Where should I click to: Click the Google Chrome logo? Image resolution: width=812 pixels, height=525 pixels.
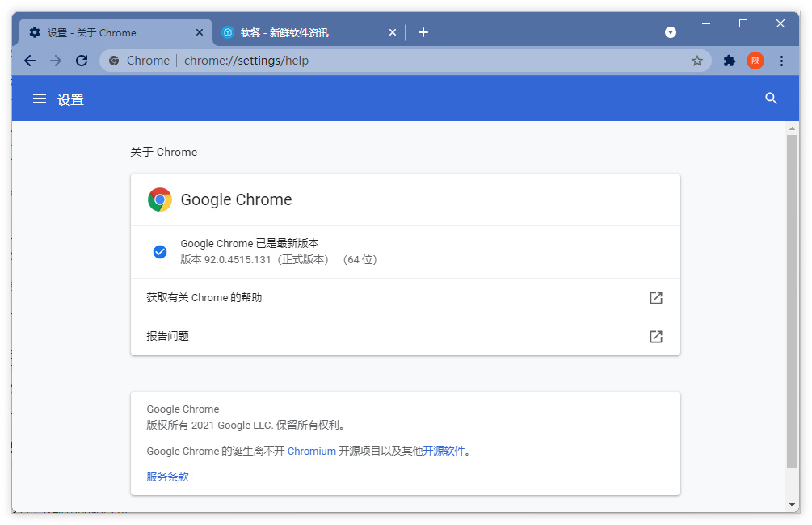pyautogui.click(x=160, y=199)
